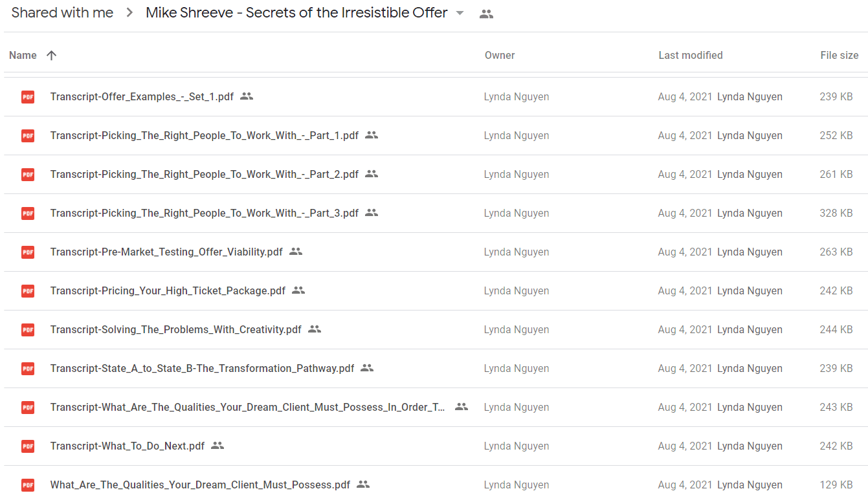Click PDF icon for Picking_The_Right_People Part_2

(x=28, y=175)
